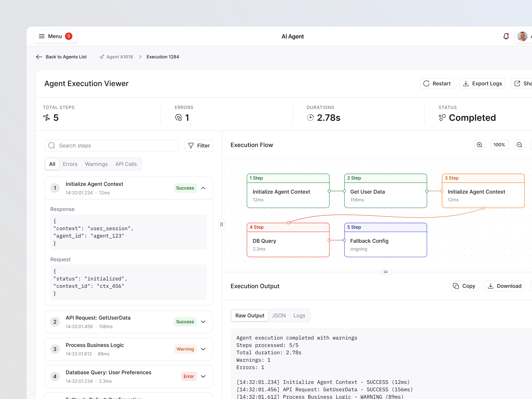Expand API Request: GetUserData step
Image resolution: width=532 pixels, height=399 pixels.
pos(203,322)
